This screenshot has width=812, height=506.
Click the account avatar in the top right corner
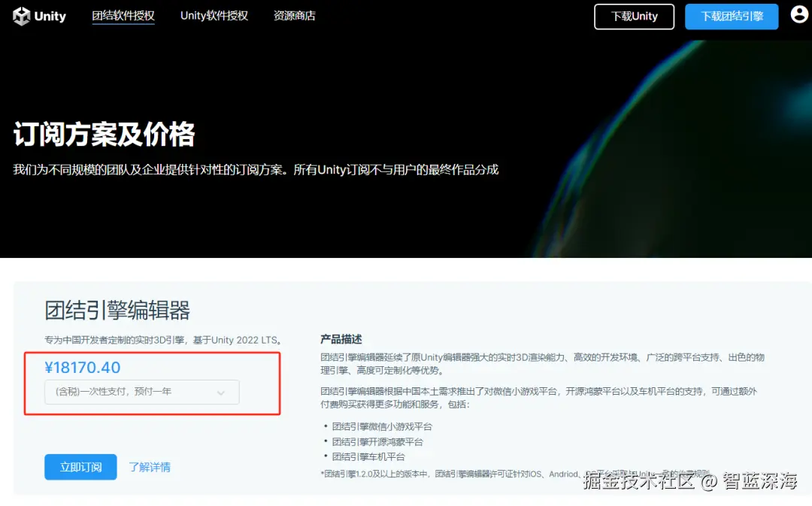click(x=798, y=14)
